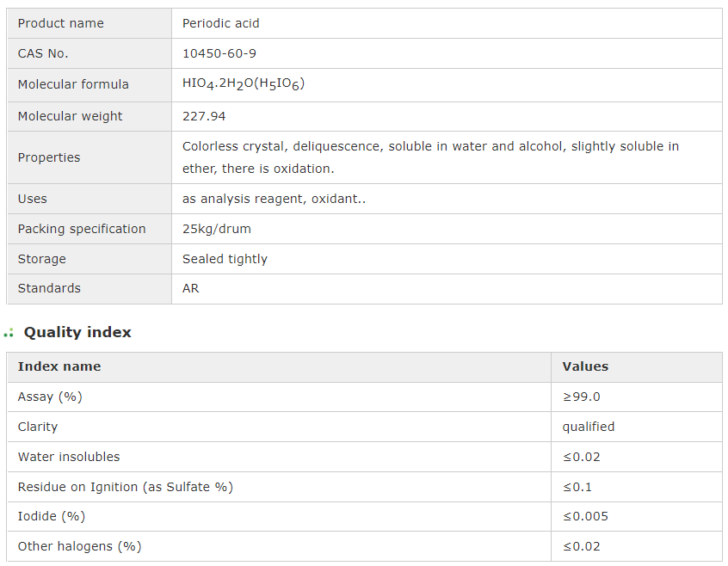Screen dimensions: 728x566
Task: Select the Water insolubles row label
Action: [69, 457]
